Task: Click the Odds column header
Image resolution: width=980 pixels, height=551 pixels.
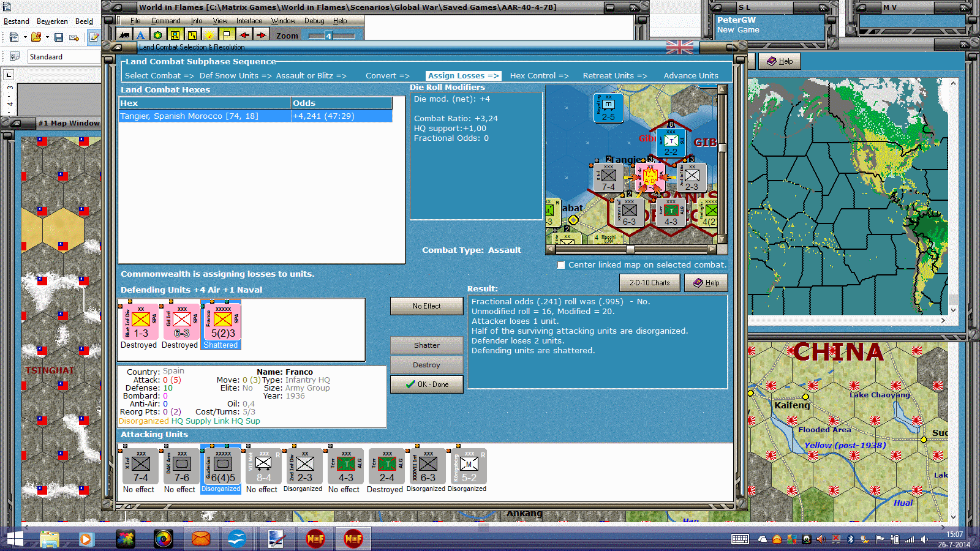Action: pyautogui.click(x=342, y=103)
